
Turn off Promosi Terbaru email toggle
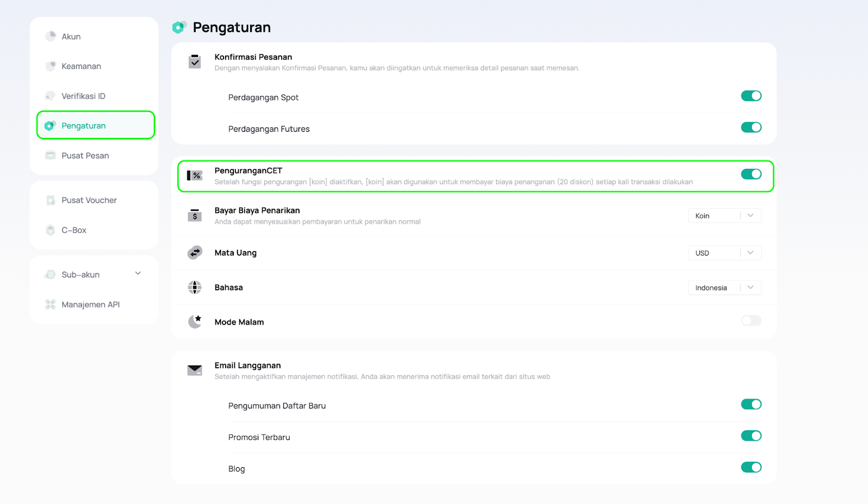(x=751, y=436)
